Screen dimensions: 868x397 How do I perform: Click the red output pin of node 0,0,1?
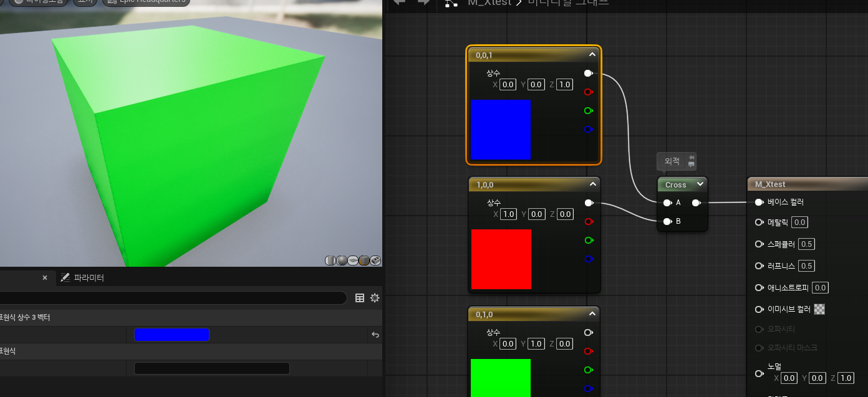(x=589, y=92)
